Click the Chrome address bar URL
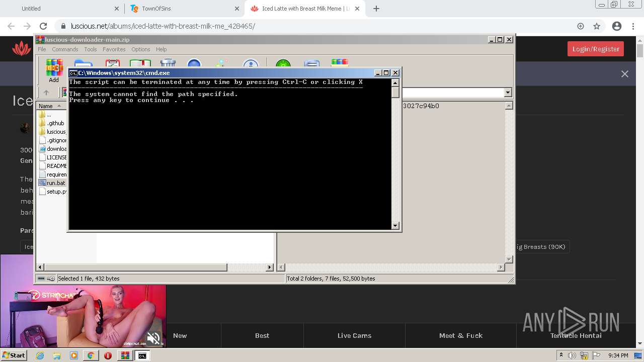The height and width of the screenshot is (362, 644). (x=163, y=26)
